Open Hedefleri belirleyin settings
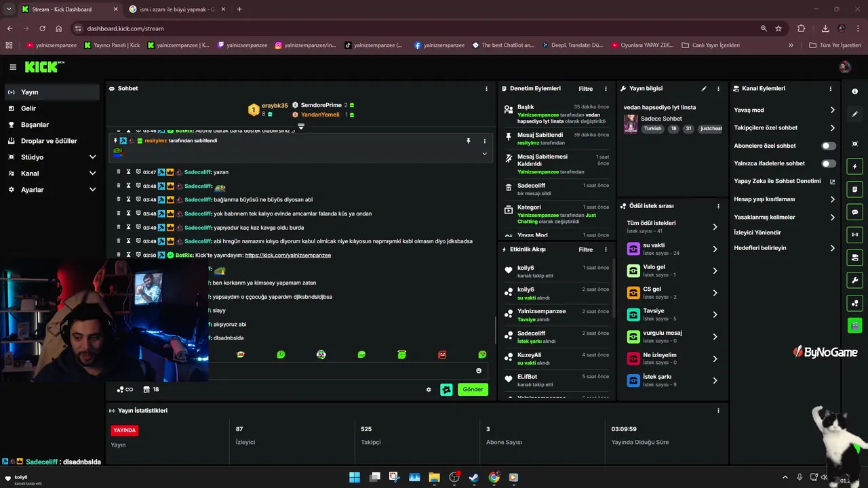This screenshot has height=488, width=868. (x=785, y=248)
